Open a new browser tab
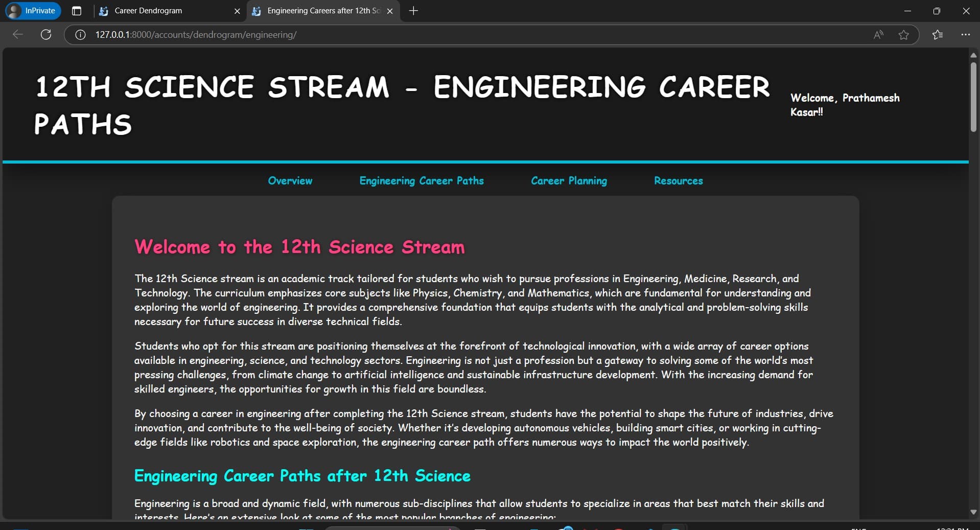Viewport: 980px width, 530px height. point(414,11)
